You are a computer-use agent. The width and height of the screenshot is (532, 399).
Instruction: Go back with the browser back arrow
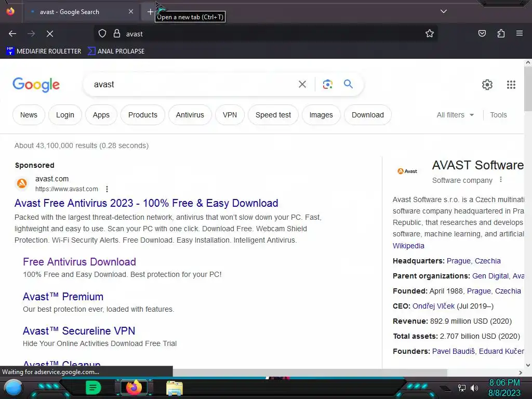point(12,34)
